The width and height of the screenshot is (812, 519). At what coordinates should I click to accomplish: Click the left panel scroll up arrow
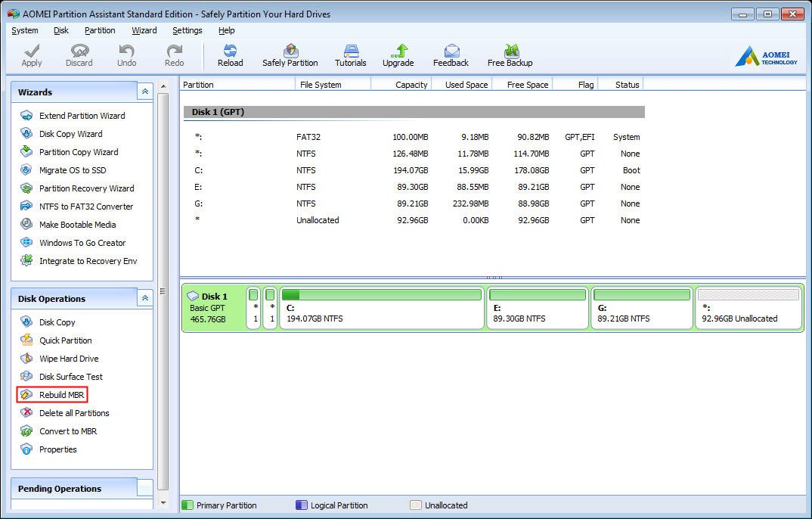[x=163, y=86]
